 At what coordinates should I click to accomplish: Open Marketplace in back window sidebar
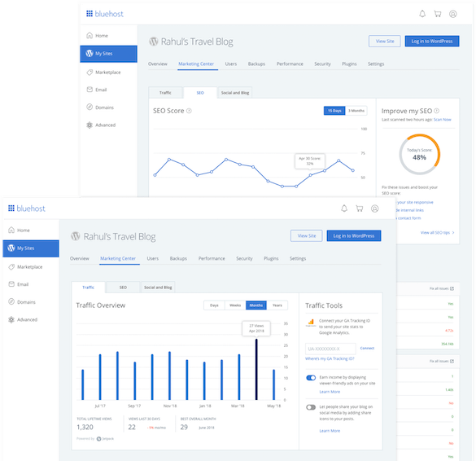point(104,72)
